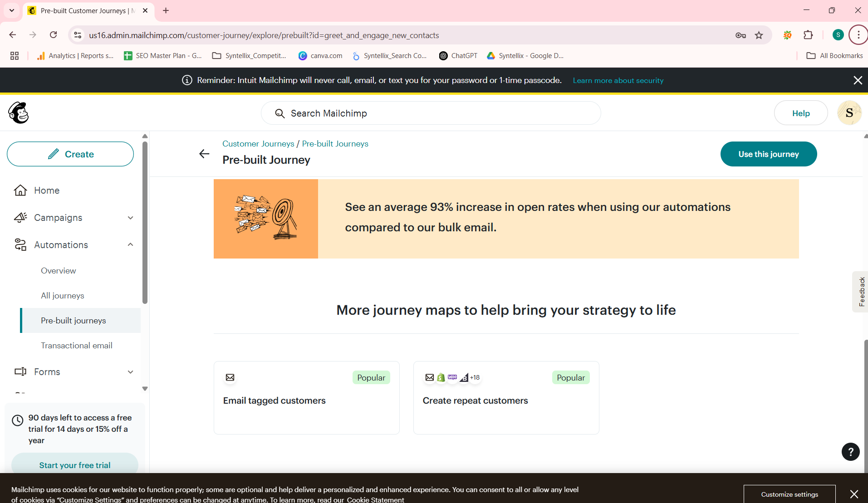This screenshot has height=503, width=868.
Task: Open the SEO Master Plan bookmark
Action: (x=163, y=56)
